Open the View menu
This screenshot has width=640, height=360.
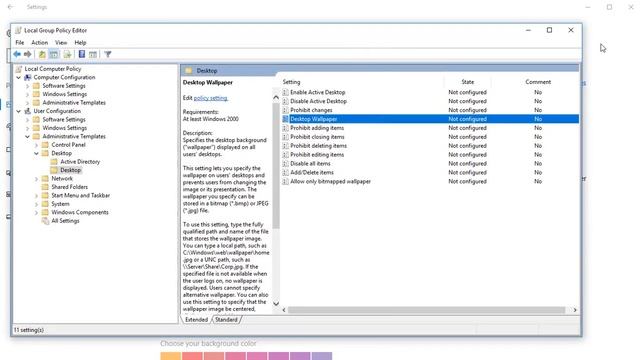61,42
